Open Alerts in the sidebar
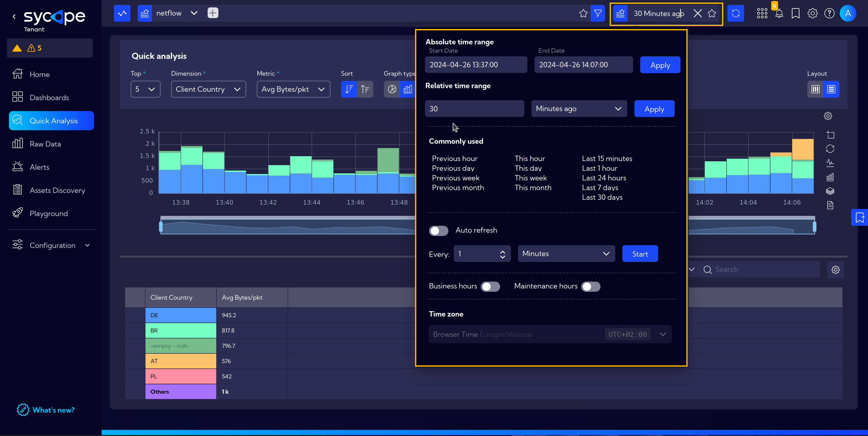This screenshot has width=868, height=436. tap(51, 167)
